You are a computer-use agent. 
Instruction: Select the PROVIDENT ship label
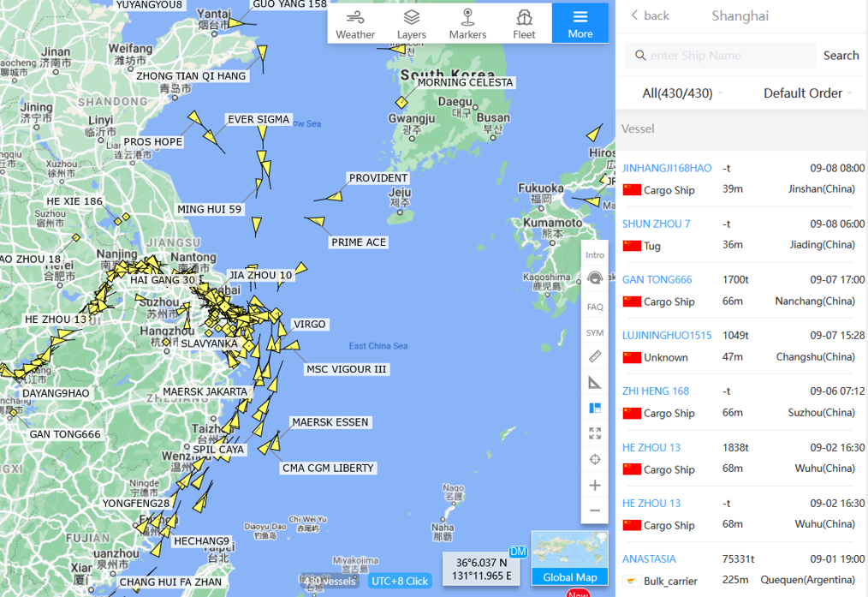(378, 178)
